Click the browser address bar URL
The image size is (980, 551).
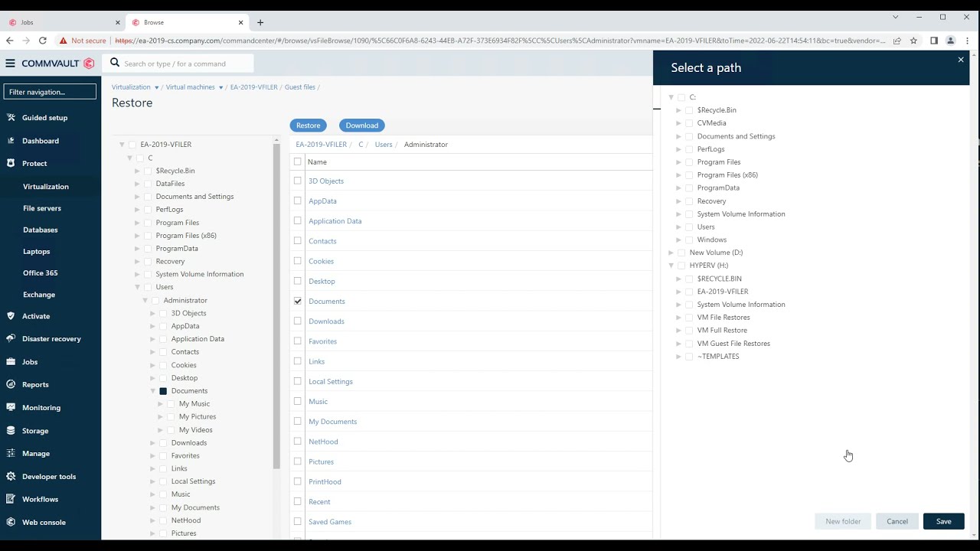pos(499,41)
